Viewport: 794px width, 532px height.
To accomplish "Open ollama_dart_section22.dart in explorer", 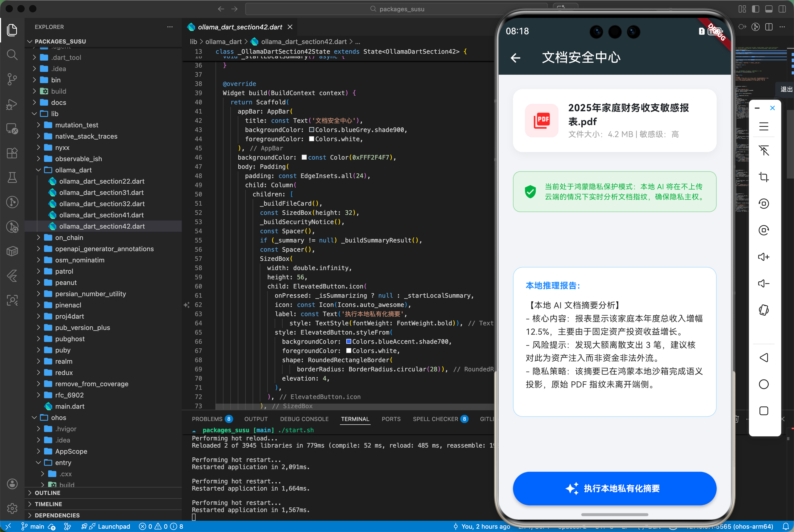I will (x=102, y=182).
